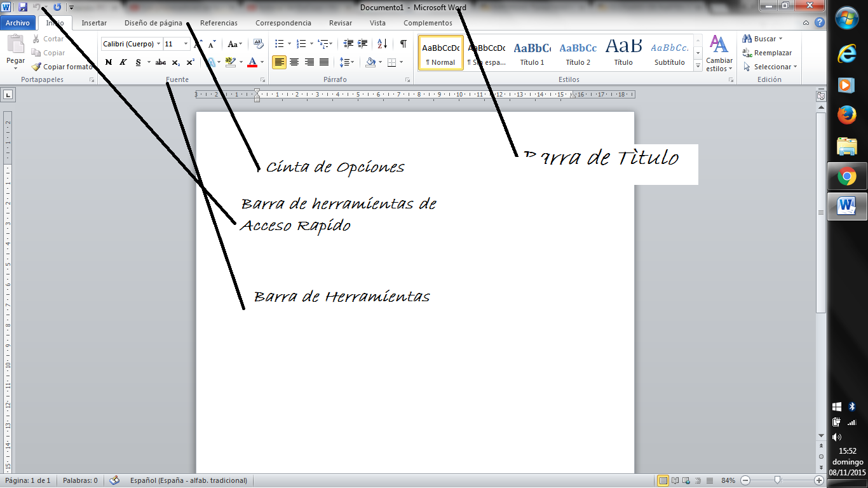The width and height of the screenshot is (868, 488).
Task: Click the Reemplazar button
Action: coord(768,53)
